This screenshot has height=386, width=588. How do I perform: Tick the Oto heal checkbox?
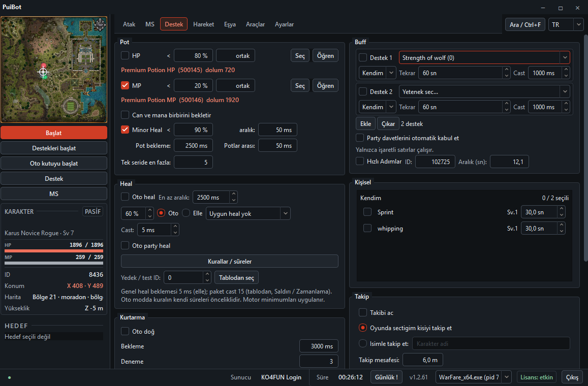coord(125,197)
